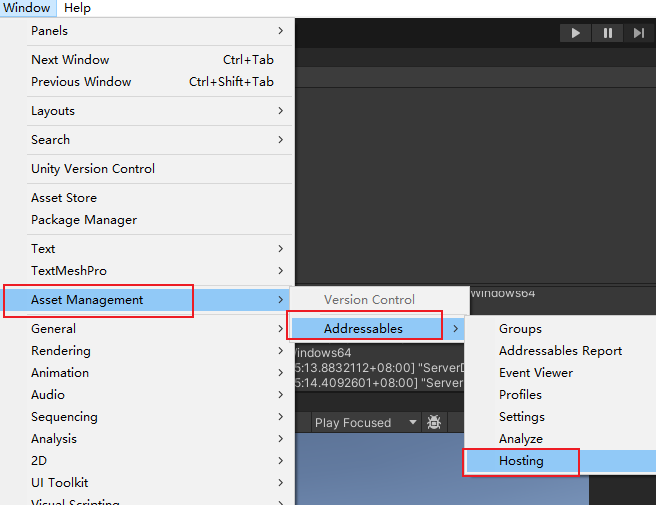
Task: Click the Addressables submenu arrow
Action: pyautogui.click(x=456, y=328)
